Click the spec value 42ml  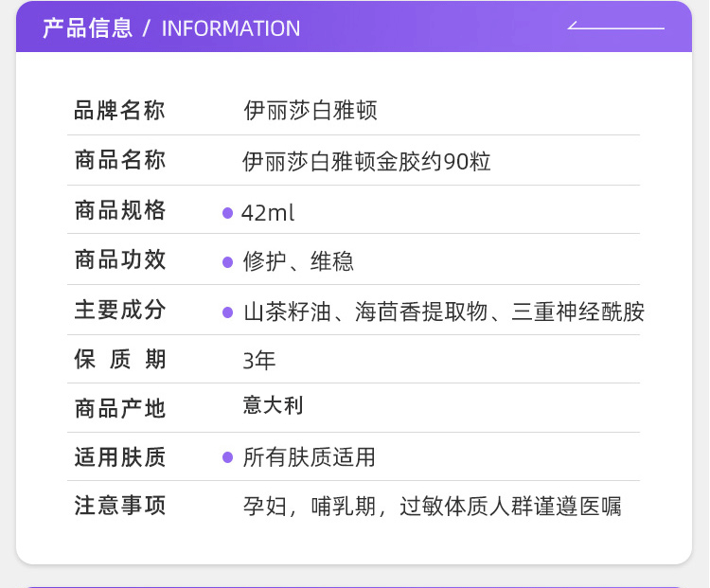click(268, 213)
